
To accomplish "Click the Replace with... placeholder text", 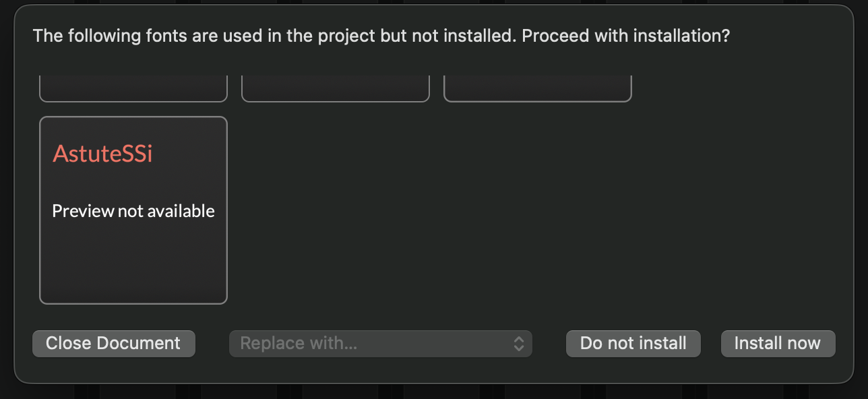I will point(299,343).
